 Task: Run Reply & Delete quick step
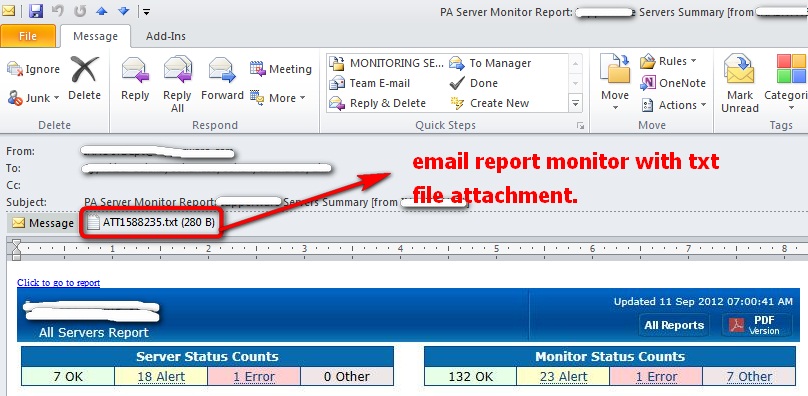[377, 103]
